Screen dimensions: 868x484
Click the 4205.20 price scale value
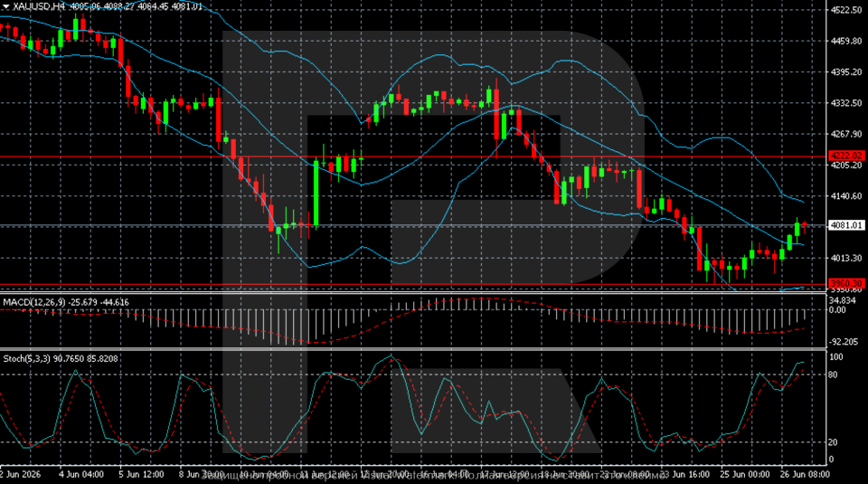coord(846,165)
